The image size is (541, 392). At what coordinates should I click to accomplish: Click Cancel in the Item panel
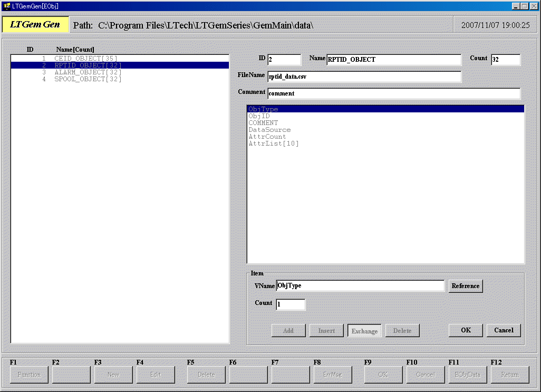click(504, 330)
